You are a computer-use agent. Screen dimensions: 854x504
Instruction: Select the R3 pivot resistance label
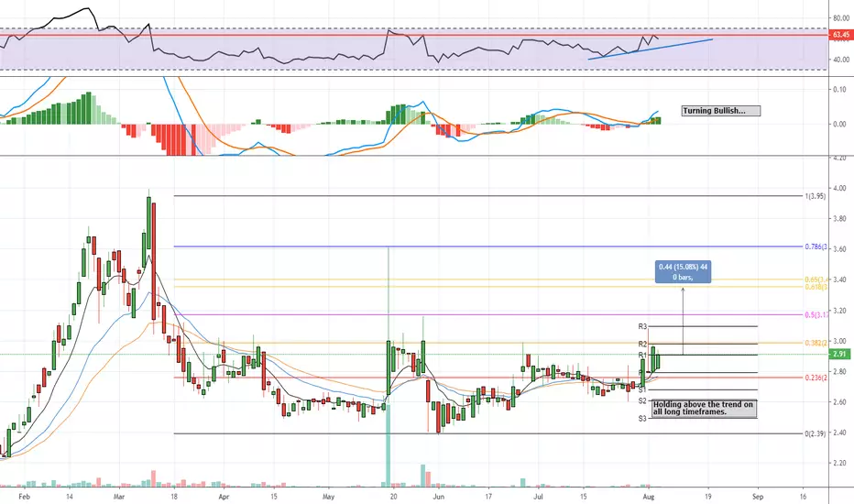click(x=642, y=326)
